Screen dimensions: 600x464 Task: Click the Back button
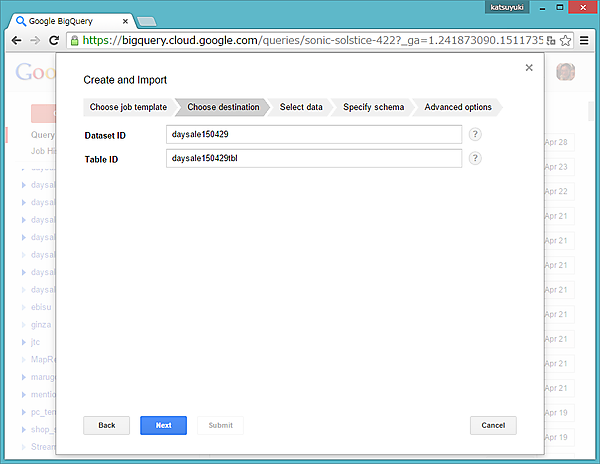[106, 425]
